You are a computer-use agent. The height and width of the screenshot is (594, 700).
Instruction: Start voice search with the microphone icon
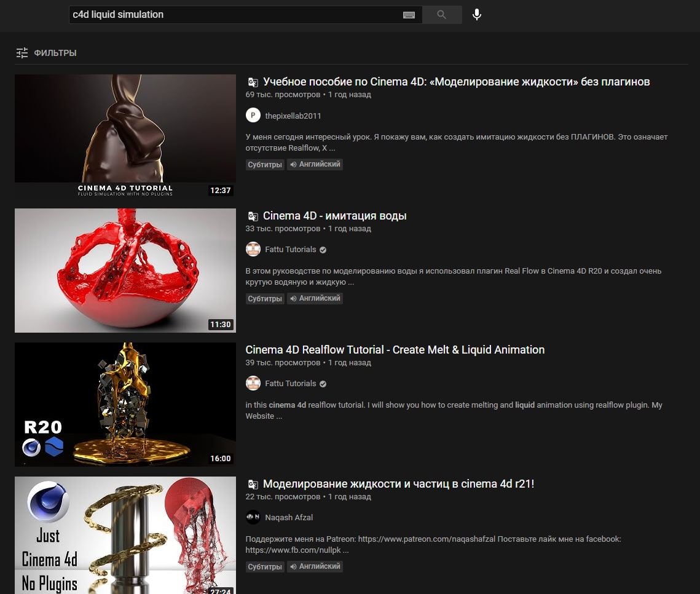[x=477, y=15]
